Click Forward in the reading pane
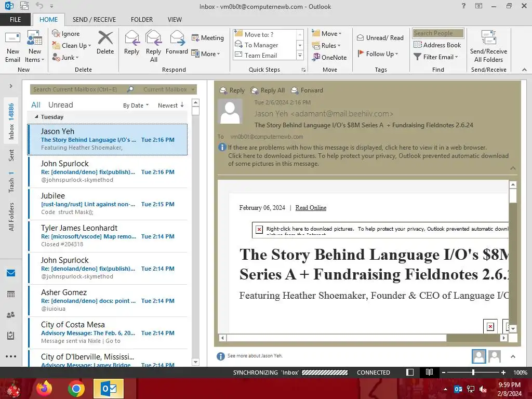 click(307, 90)
